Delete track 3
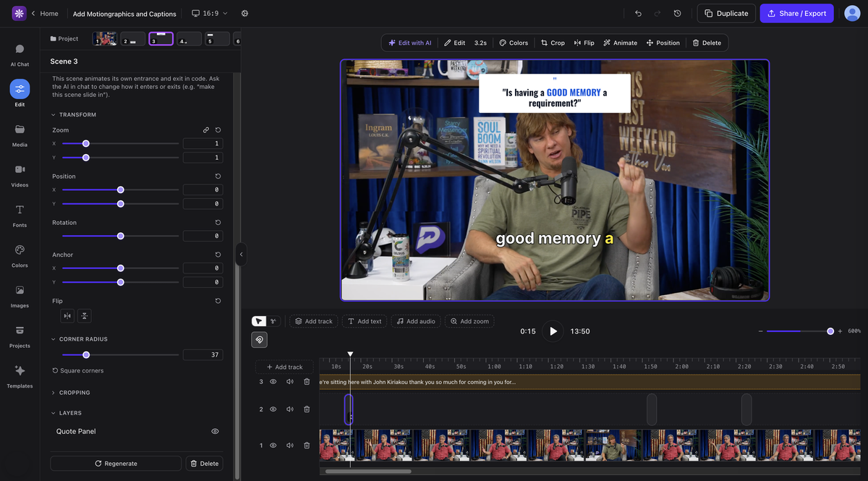The width and height of the screenshot is (868, 481). point(307,382)
